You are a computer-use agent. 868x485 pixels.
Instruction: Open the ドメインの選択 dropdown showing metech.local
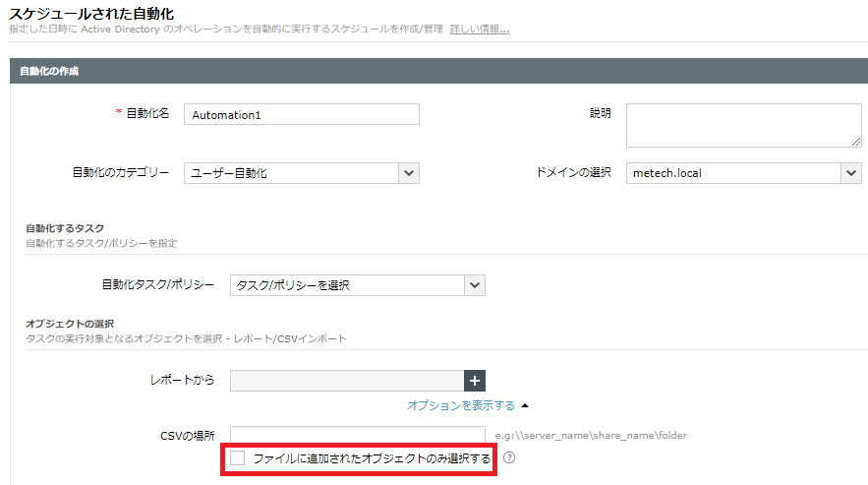(743, 173)
